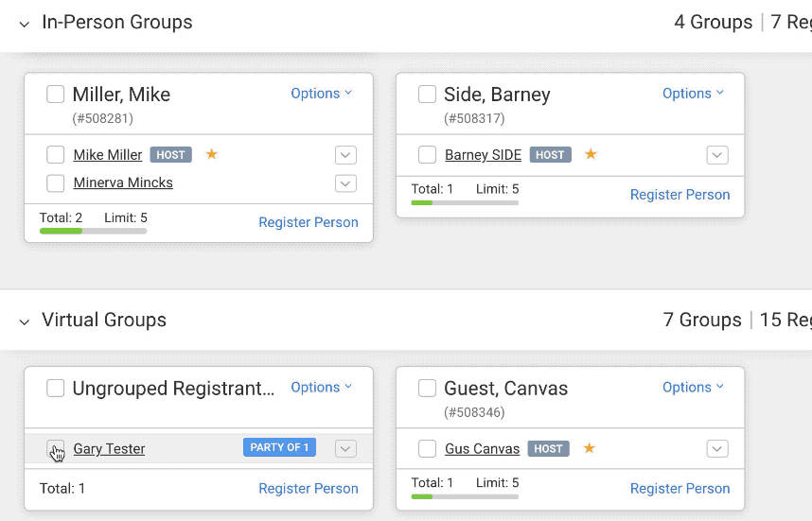Click the host star beside Gus Canvas

[x=589, y=448]
